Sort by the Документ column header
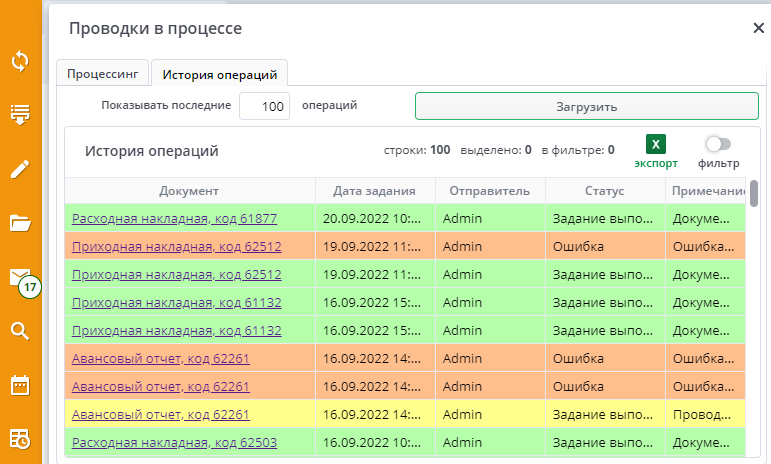771x464 pixels. point(189,191)
